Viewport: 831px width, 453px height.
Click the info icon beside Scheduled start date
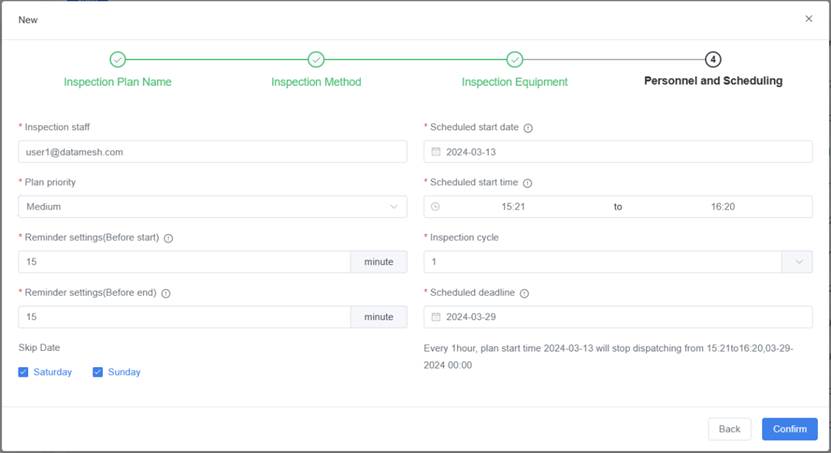tap(528, 128)
